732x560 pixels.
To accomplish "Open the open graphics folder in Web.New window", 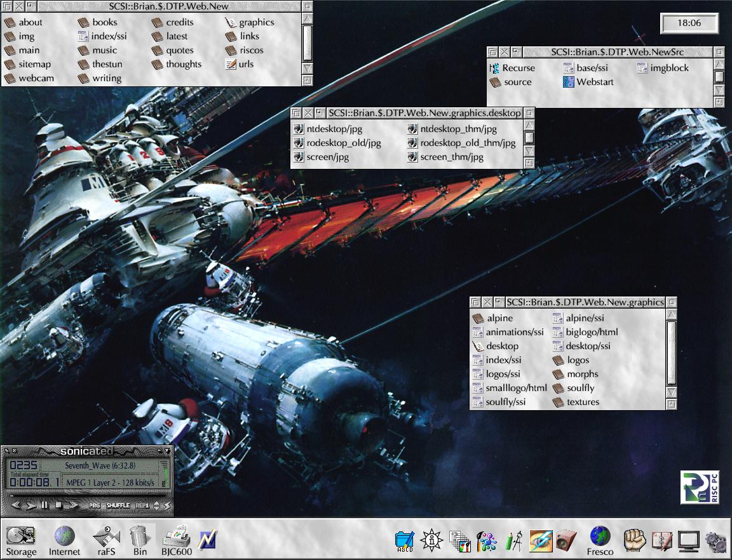I will tap(249, 22).
